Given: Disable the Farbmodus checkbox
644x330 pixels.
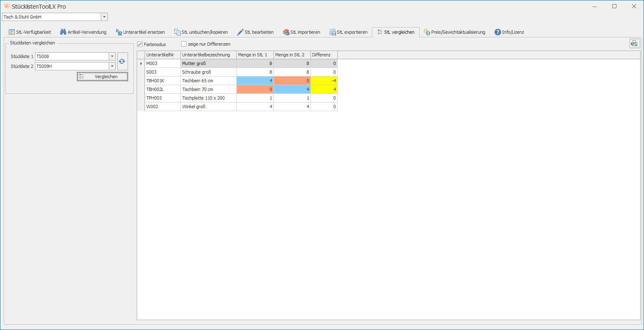Looking at the screenshot, I should [140, 44].
